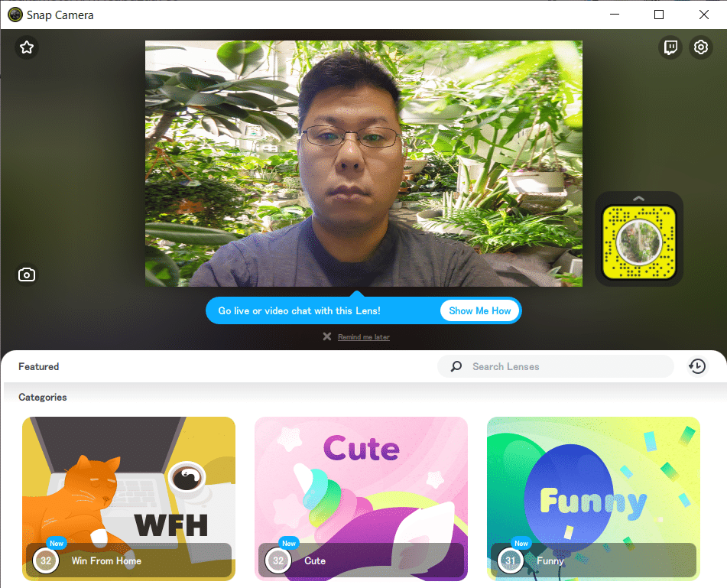727x588 pixels.
Task: Click the Remind me later link
Action: (364, 337)
